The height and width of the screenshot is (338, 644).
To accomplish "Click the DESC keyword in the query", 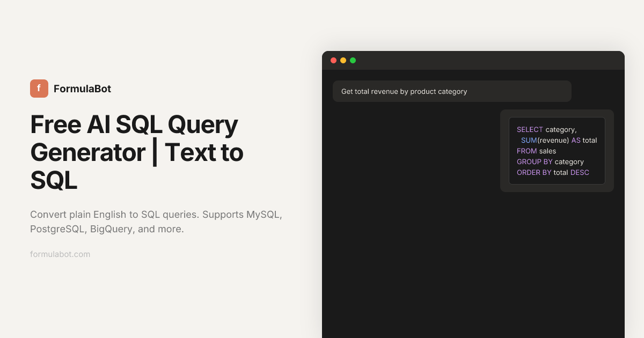I will 580,173.
